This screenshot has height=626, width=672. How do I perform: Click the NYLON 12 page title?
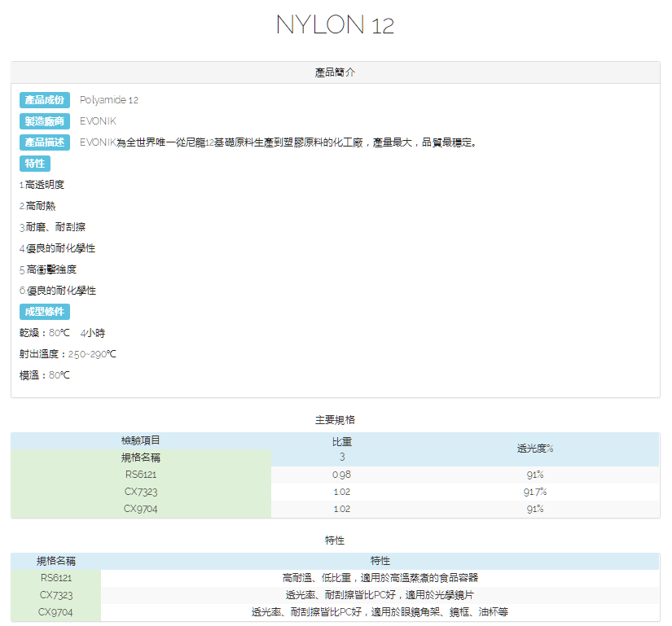click(x=335, y=25)
